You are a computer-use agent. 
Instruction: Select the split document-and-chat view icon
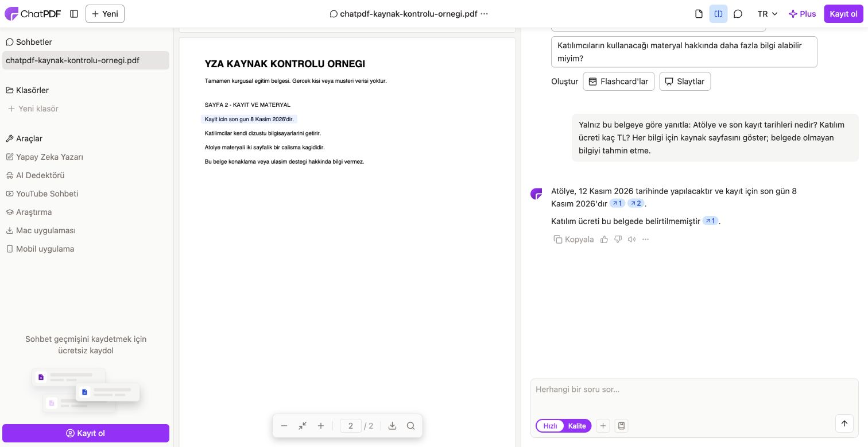(x=718, y=14)
